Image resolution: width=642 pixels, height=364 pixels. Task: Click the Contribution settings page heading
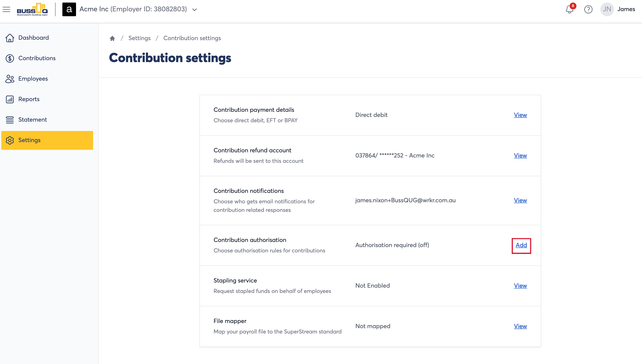[x=170, y=58]
